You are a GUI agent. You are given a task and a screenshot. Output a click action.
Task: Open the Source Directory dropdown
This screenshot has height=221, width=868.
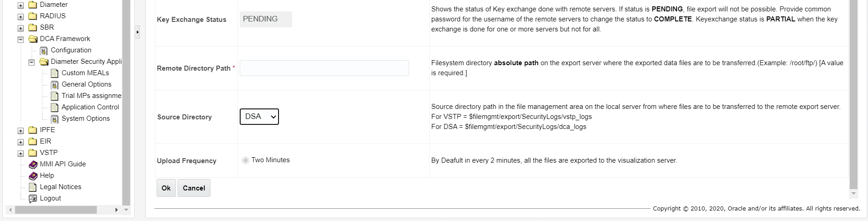[259, 117]
